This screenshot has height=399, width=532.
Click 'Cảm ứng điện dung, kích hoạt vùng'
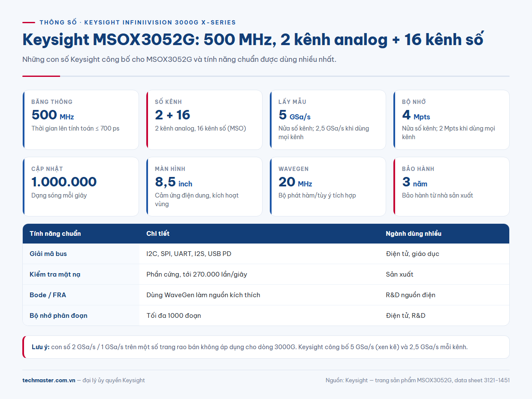tap(196, 200)
